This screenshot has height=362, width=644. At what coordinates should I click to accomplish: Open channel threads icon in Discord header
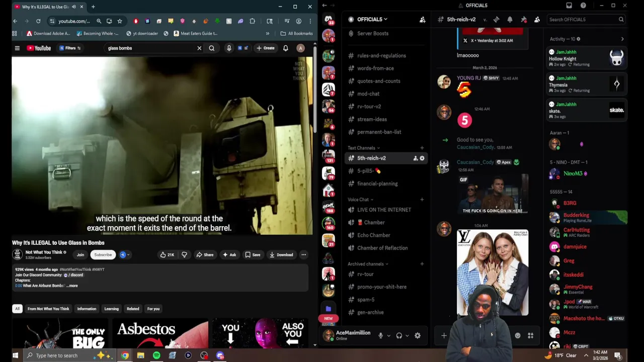pyautogui.click(x=496, y=20)
